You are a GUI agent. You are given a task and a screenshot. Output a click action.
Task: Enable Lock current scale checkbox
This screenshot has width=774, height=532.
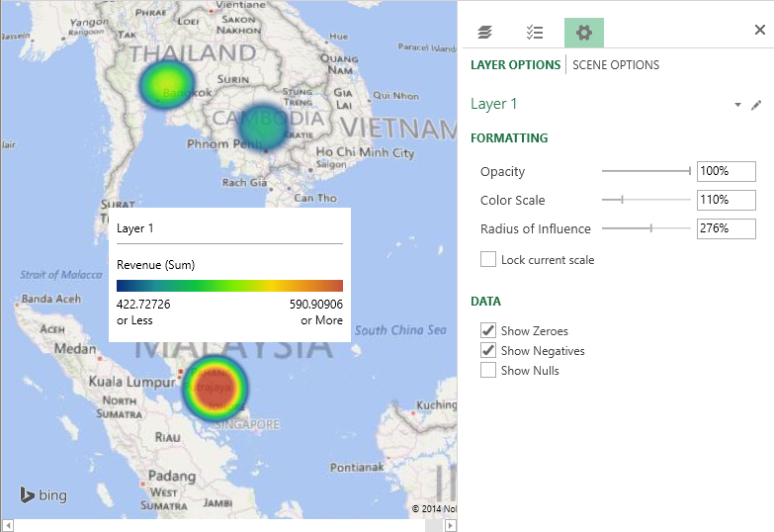point(488,260)
